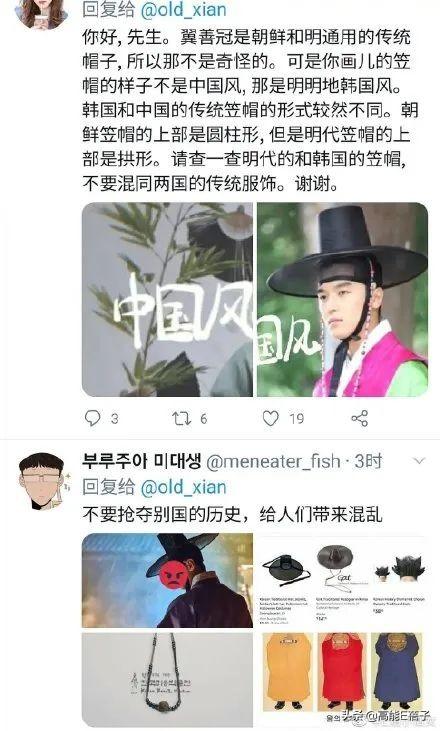
Task: Open the @old_xian mention in second reply
Action: pos(183,487)
